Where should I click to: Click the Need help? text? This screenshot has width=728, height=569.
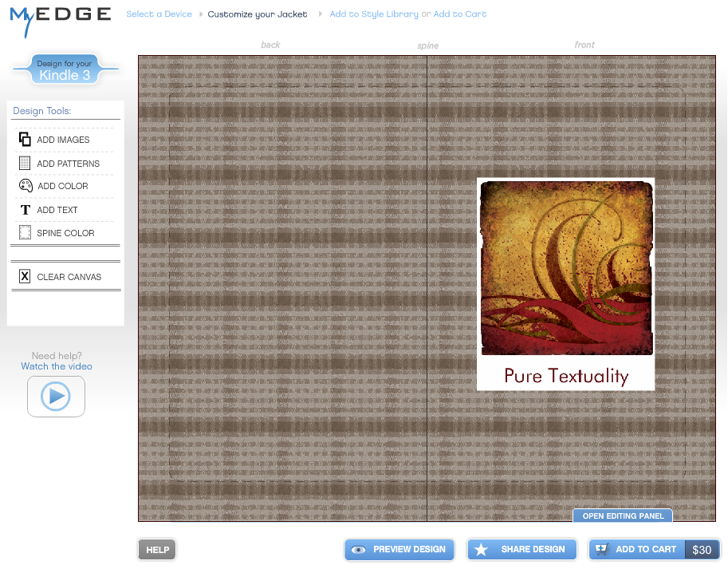click(x=57, y=356)
